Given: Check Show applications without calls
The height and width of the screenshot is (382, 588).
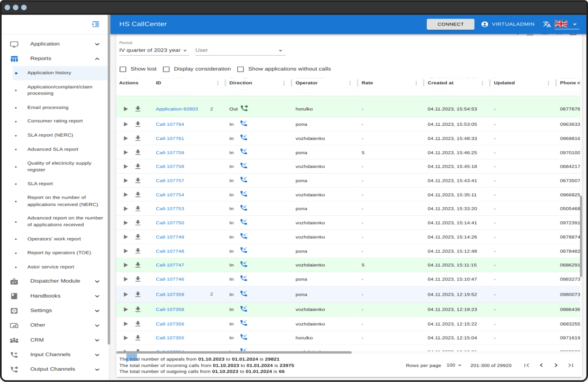Looking at the screenshot, I should click(x=240, y=69).
